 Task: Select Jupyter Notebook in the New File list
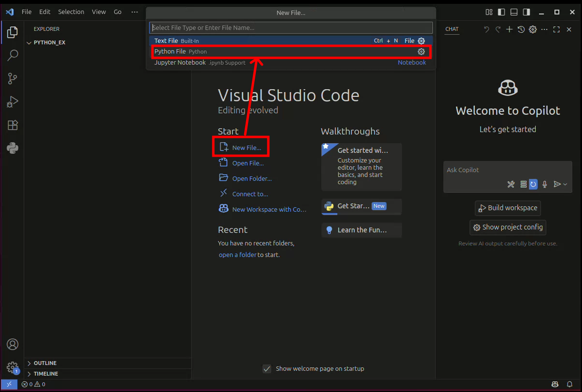(291, 63)
